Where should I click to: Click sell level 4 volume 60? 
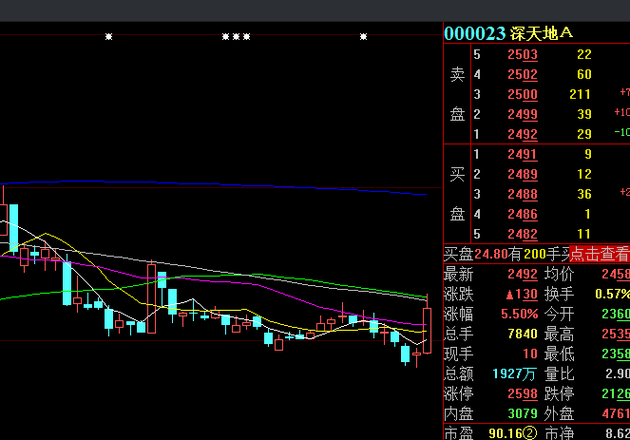click(x=584, y=74)
